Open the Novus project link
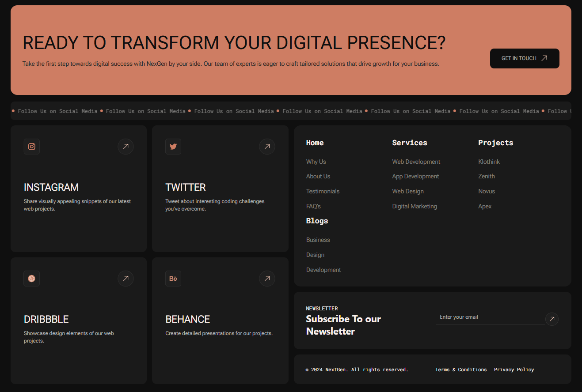The height and width of the screenshot is (392, 582). 487,191
